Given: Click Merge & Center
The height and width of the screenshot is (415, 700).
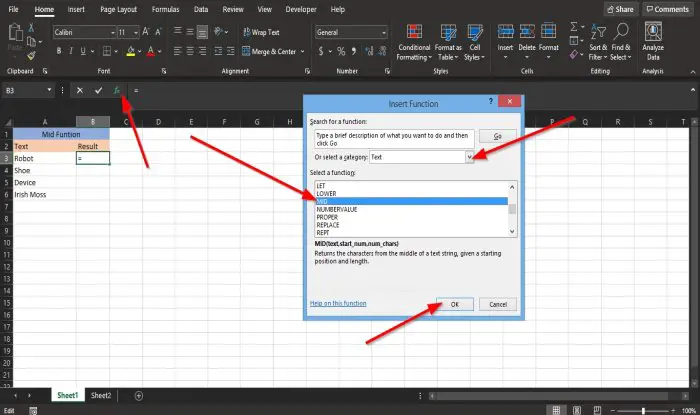Looking at the screenshot, I should pos(269,52).
